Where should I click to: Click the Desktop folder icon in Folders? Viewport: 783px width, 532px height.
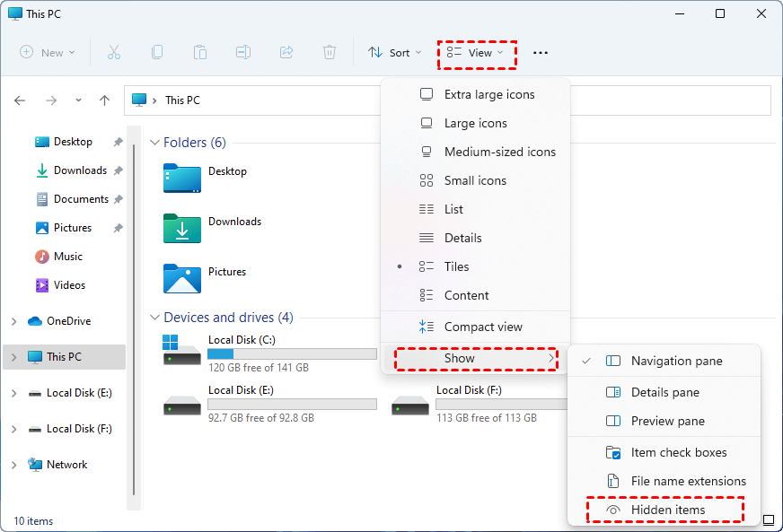181,179
